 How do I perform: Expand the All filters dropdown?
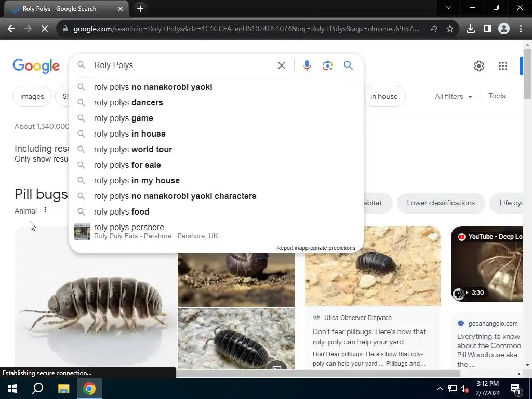click(x=454, y=96)
